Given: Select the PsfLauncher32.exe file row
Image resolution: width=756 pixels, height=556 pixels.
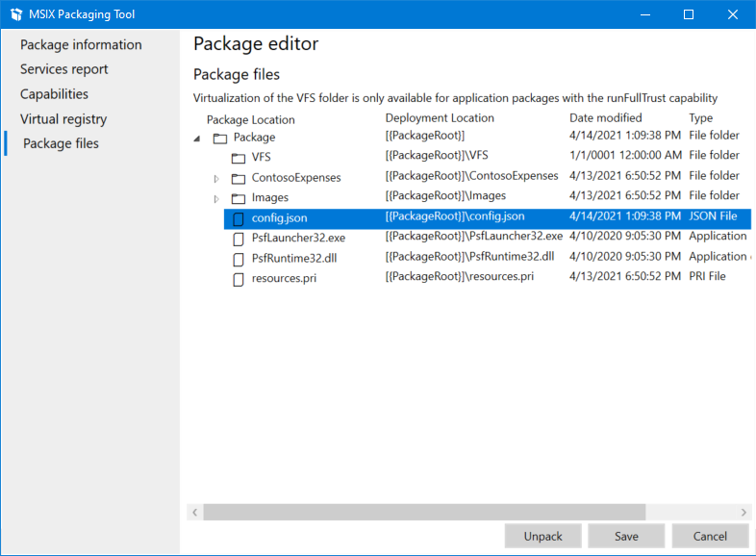Looking at the screenshot, I should [x=487, y=238].
